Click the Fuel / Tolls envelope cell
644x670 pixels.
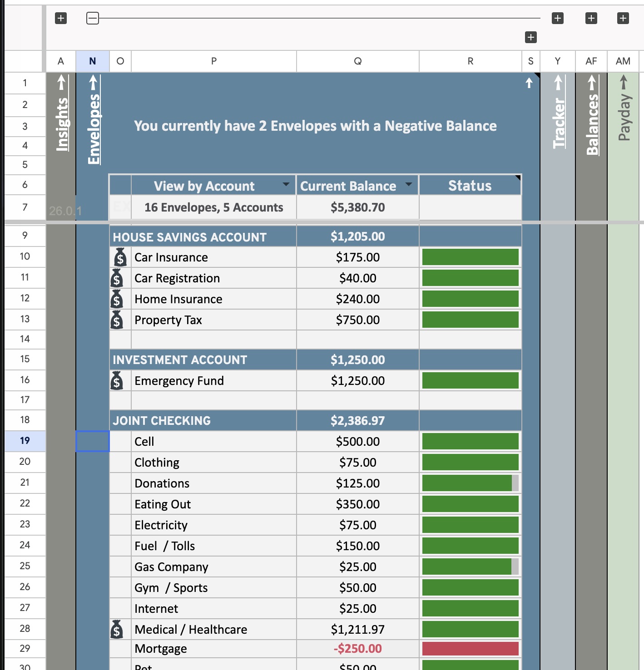point(214,546)
